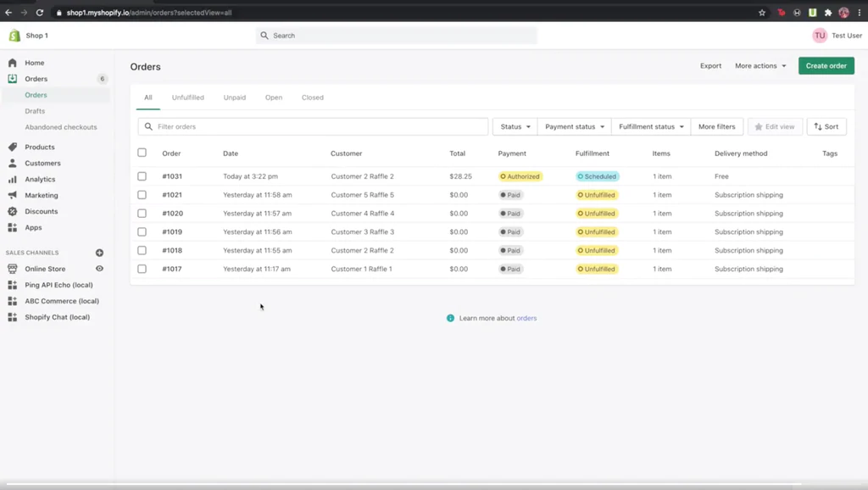
Task: Tick the checkbox for order #1019
Action: 142,231
